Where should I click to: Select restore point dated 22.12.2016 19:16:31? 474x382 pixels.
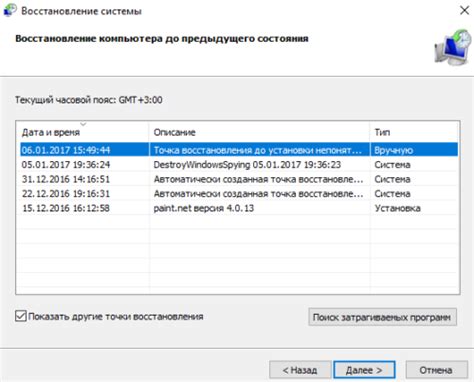(x=239, y=194)
